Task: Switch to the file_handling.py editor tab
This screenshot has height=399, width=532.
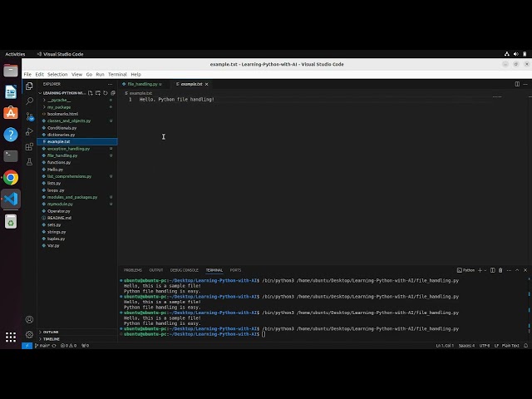Action: (142, 84)
